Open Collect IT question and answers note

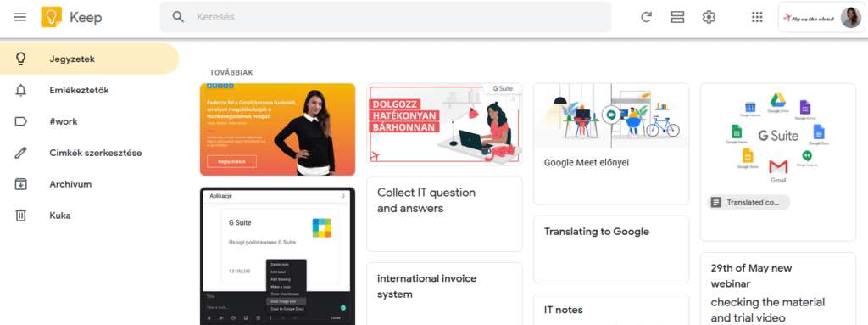444,214
